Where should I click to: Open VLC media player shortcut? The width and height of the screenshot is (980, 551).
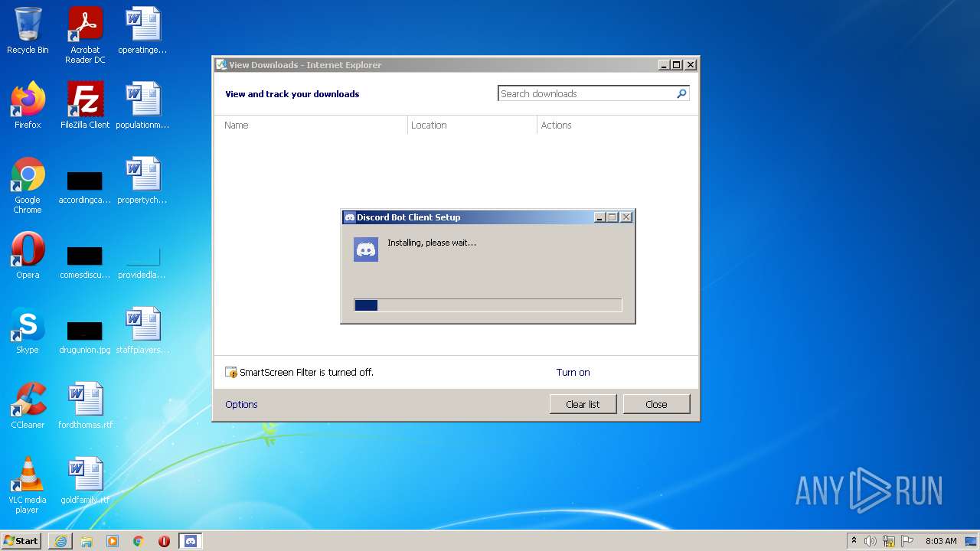click(28, 485)
